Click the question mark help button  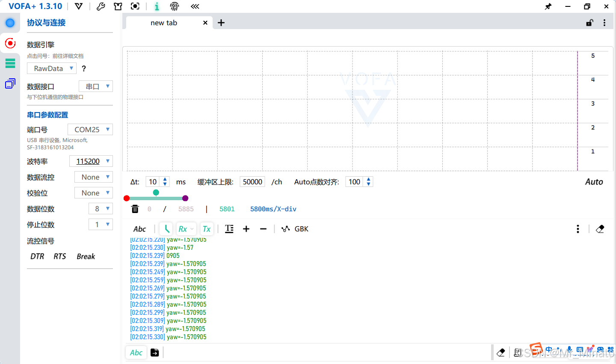coord(83,68)
